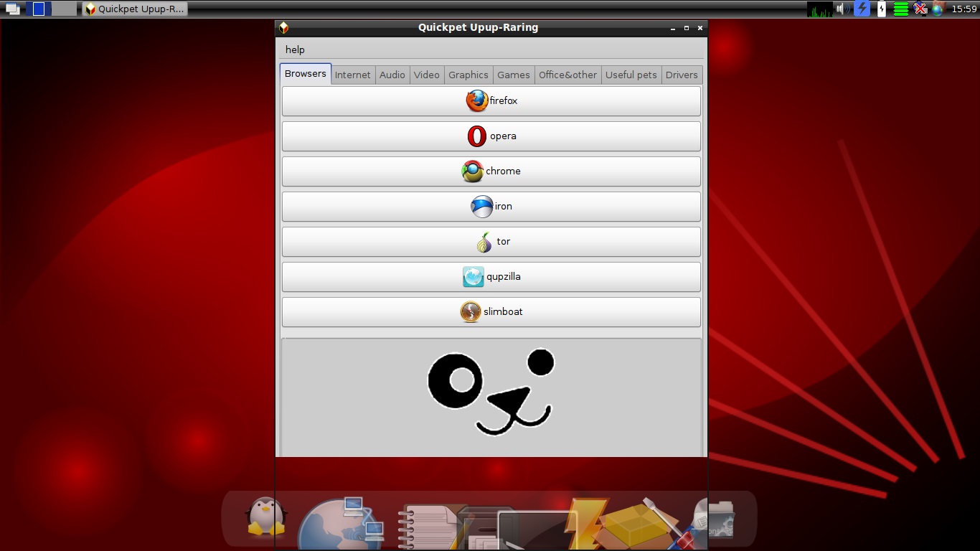Click the green memory bars tray icon

[x=901, y=9]
